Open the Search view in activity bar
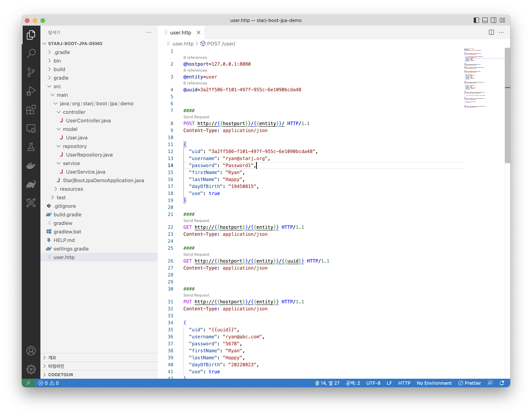 [x=31, y=53]
